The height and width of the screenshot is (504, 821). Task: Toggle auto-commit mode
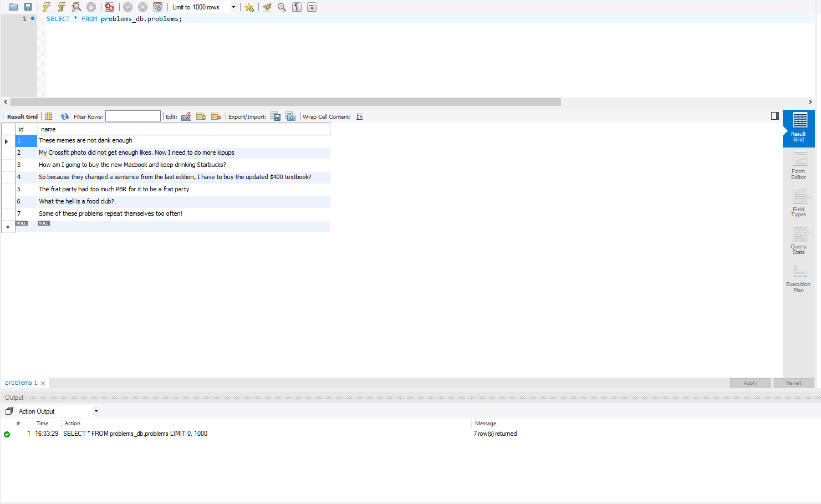tap(158, 7)
